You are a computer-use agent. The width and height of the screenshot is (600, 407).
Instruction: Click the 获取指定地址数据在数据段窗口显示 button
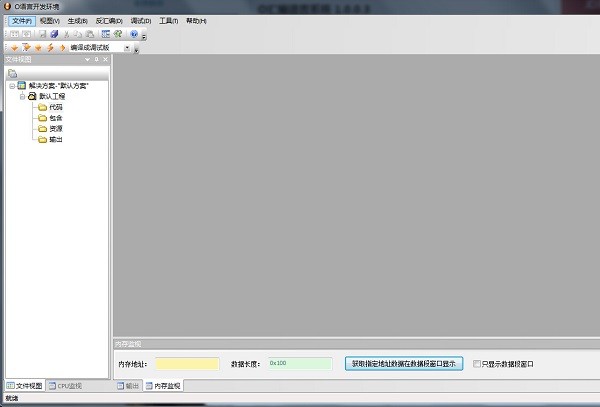click(x=404, y=364)
